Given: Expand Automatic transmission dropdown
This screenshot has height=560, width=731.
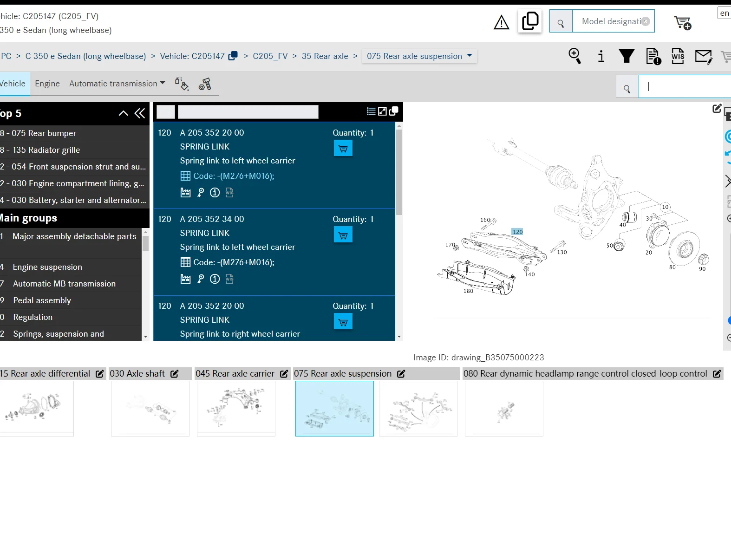Looking at the screenshot, I should click(117, 84).
